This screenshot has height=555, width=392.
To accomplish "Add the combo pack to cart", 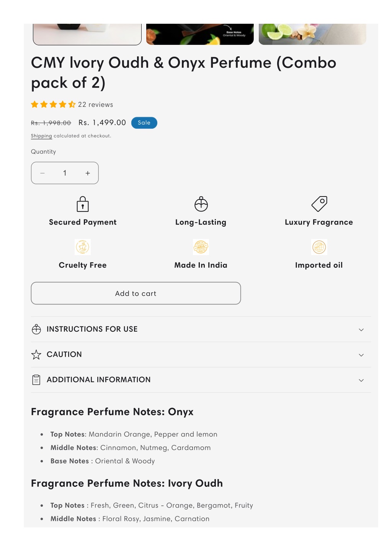I will click(x=136, y=293).
